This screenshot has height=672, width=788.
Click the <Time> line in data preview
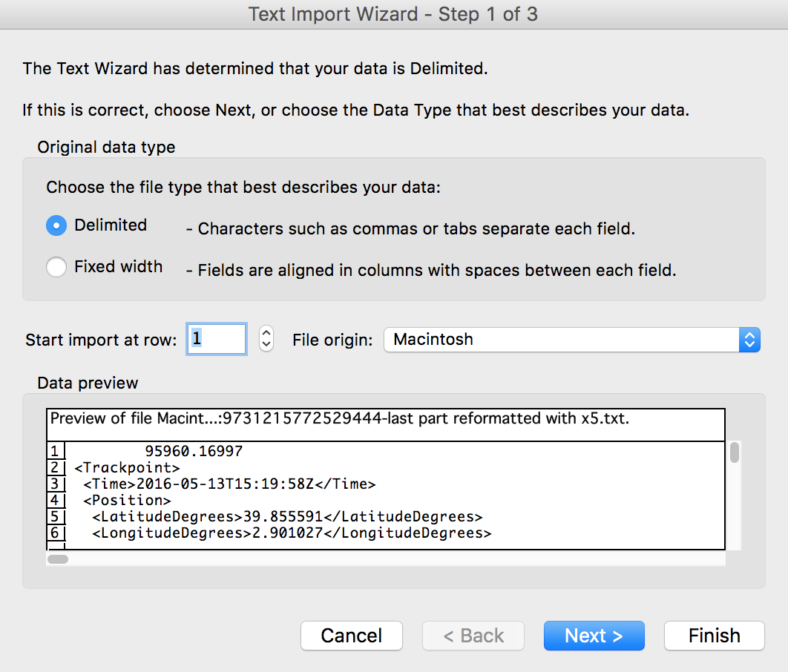coord(229,484)
